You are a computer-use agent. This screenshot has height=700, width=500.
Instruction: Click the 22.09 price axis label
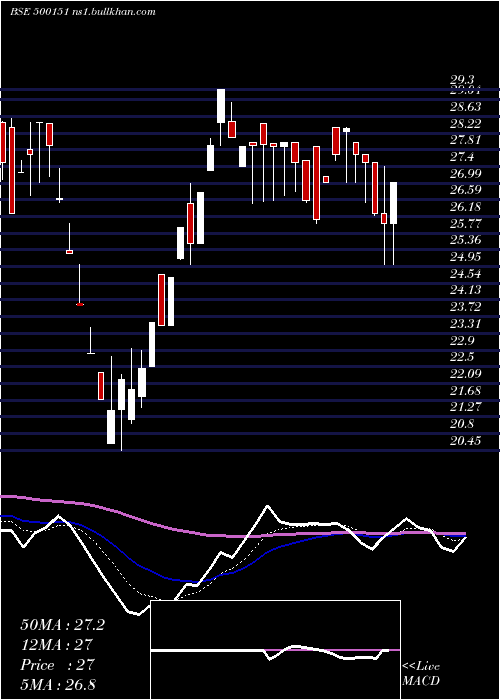(x=465, y=374)
